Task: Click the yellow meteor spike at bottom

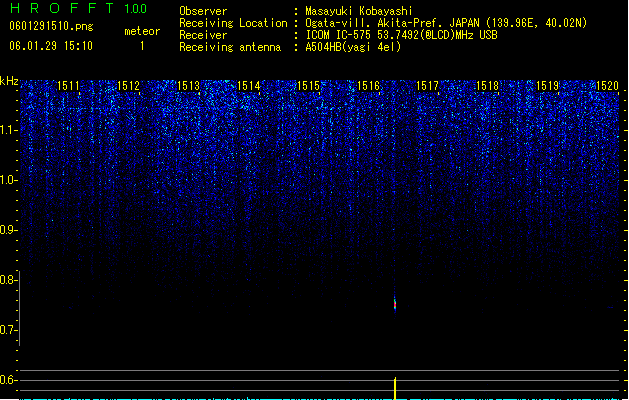Action: click(395, 388)
